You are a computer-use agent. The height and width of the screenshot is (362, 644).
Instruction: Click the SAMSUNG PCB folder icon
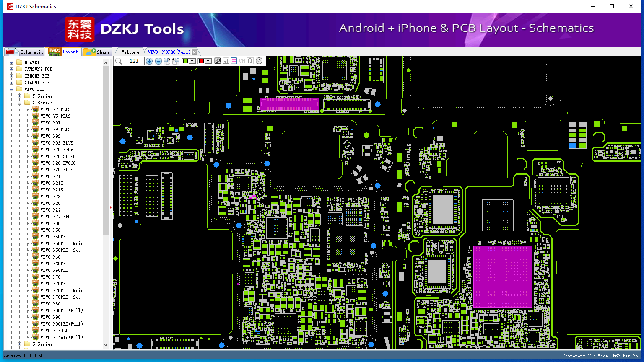point(19,69)
